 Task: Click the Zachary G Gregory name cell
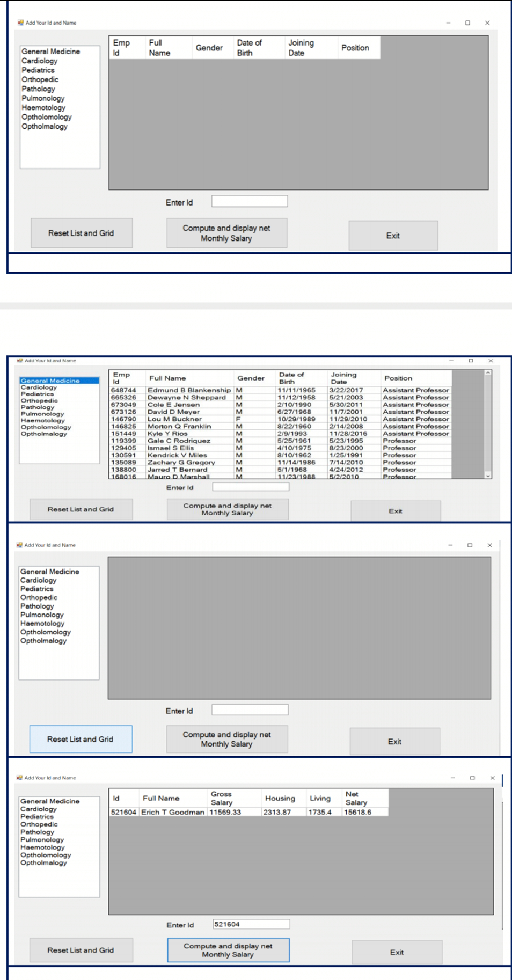pyautogui.click(x=189, y=463)
